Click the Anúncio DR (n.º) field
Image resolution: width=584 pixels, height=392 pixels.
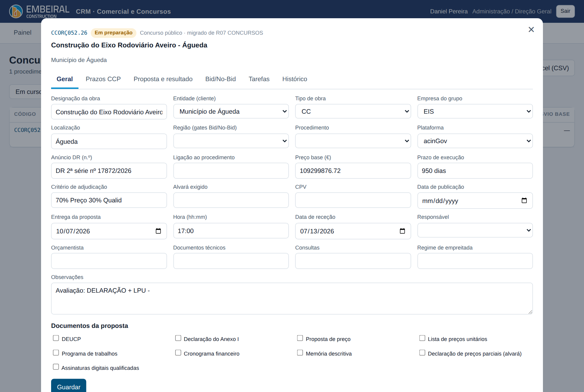pos(109,171)
